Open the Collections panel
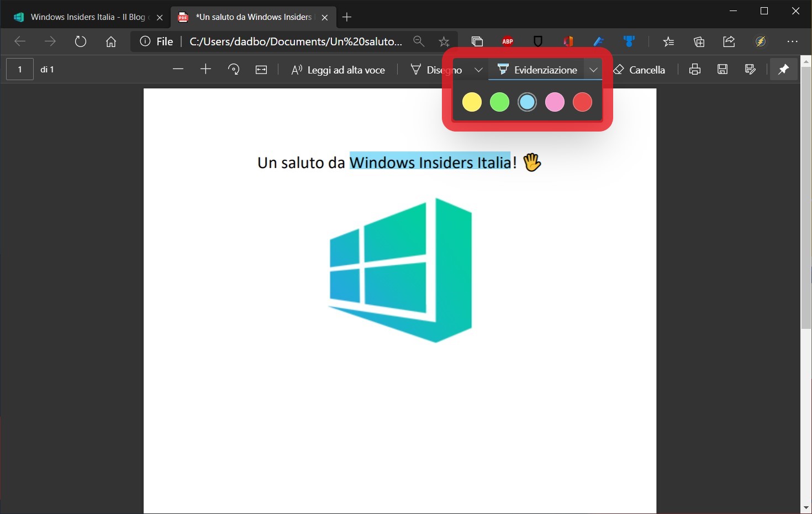Image resolution: width=812 pixels, height=514 pixels. [x=699, y=41]
